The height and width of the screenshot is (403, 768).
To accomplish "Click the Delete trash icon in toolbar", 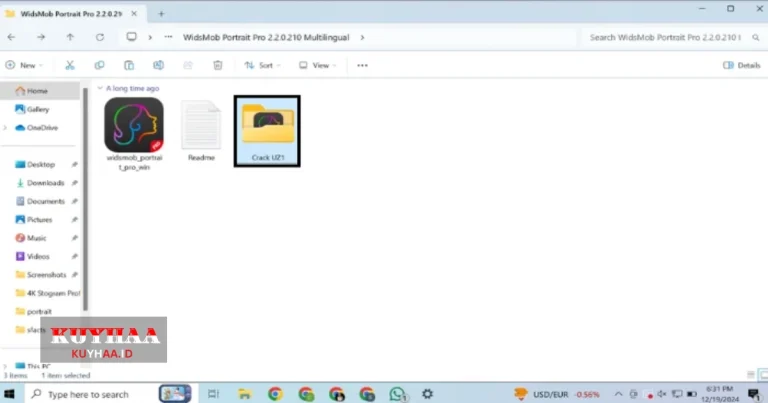I will tap(217, 65).
